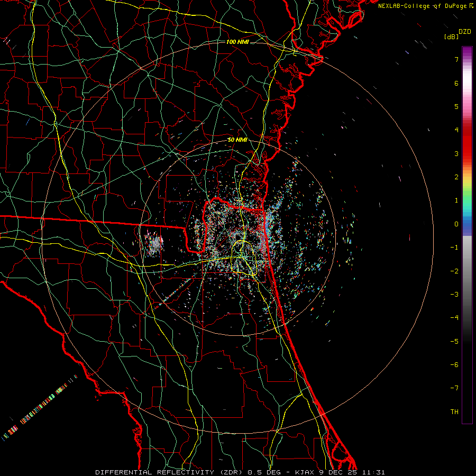Click the 6 value on color scale
This screenshot has width=476, height=476.
(x=456, y=83)
